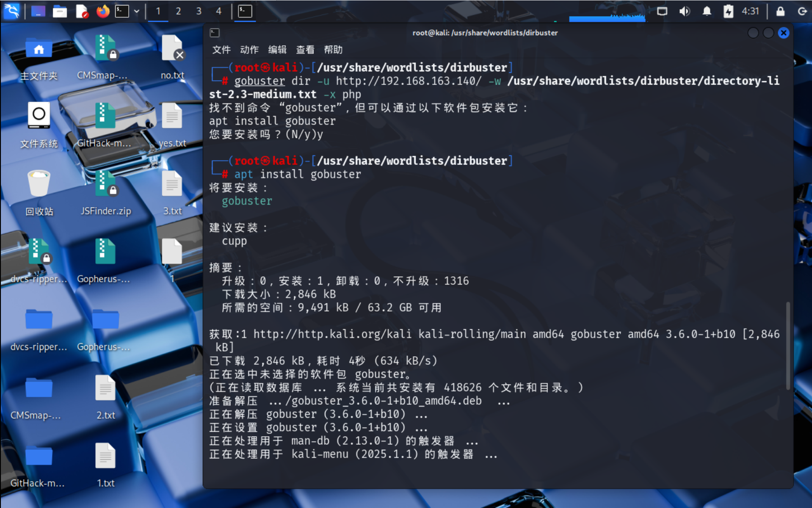Open the file manager from the taskbar
The image size is (812, 508).
tap(60, 11)
